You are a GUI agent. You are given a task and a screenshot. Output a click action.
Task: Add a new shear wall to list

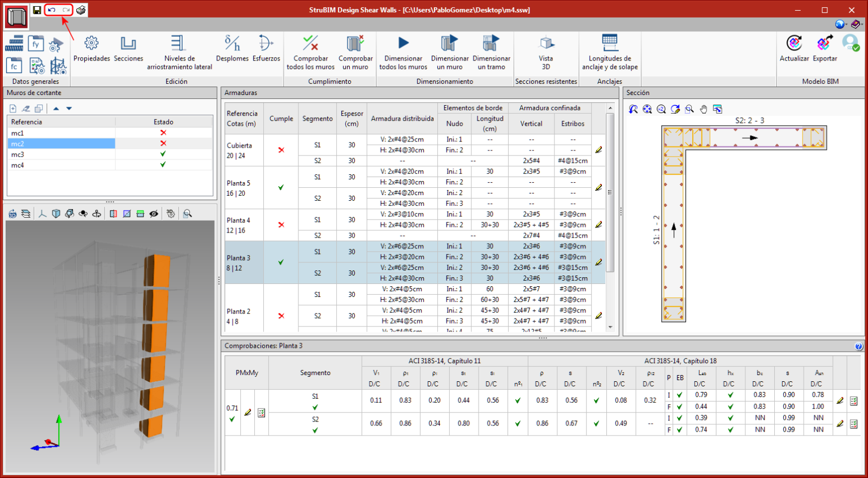coord(13,109)
